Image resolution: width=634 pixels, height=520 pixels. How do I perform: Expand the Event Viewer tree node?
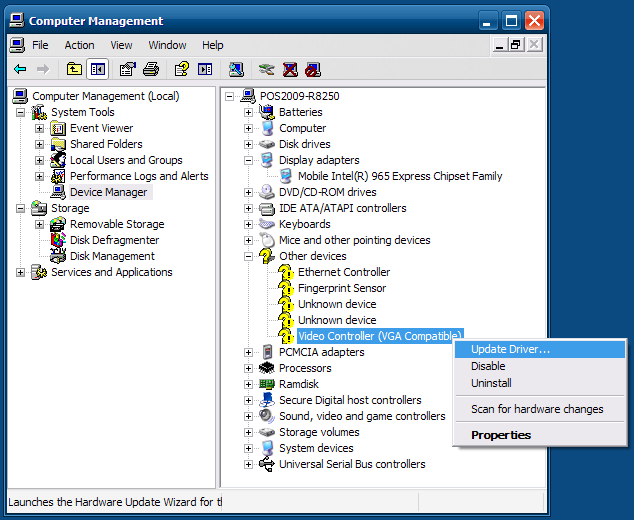tap(40, 128)
